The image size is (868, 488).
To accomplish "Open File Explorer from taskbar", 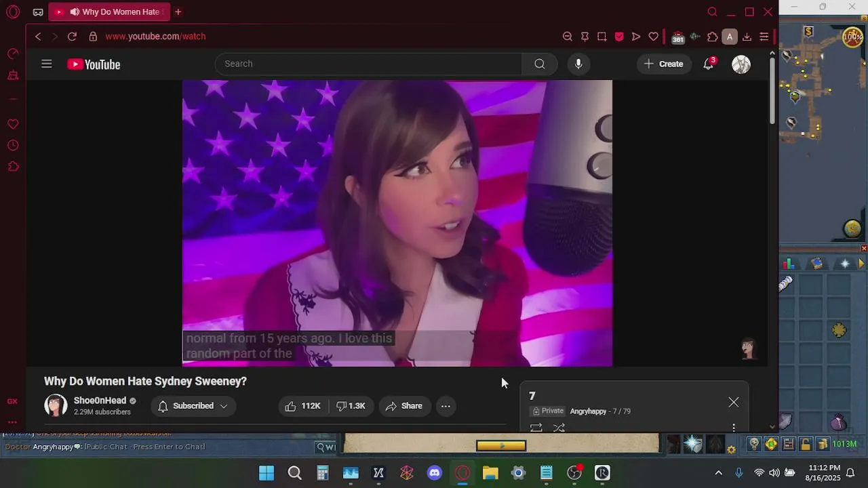I will 490,473.
